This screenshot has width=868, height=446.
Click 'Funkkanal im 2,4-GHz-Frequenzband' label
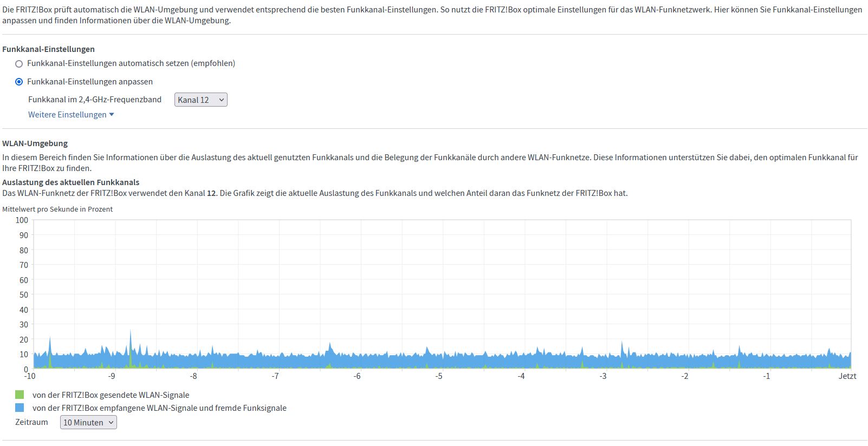point(95,100)
